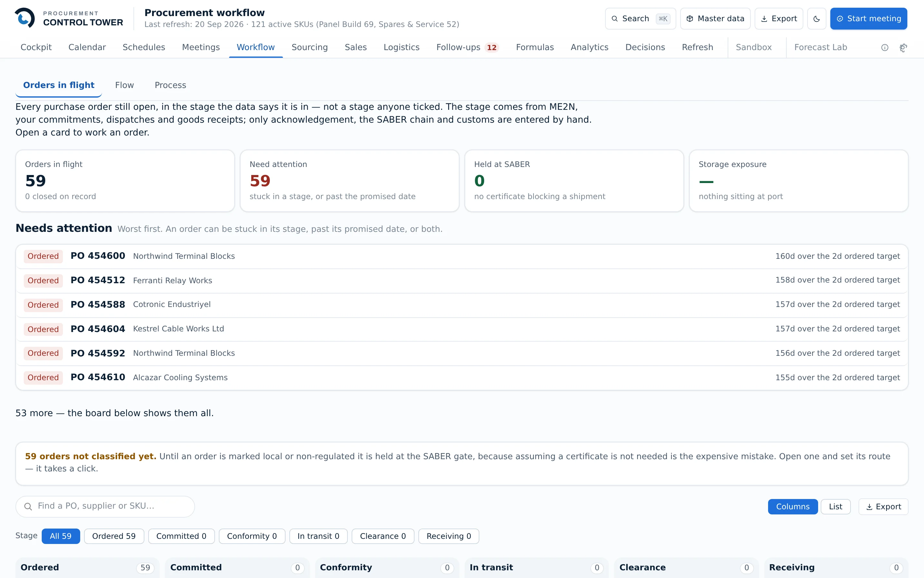Click the top header Export button

tap(779, 19)
